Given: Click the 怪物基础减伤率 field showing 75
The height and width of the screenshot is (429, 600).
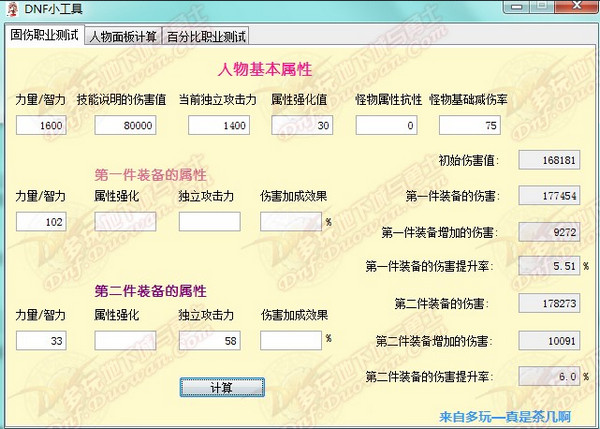Looking at the screenshot, I should tap(469, 126).
